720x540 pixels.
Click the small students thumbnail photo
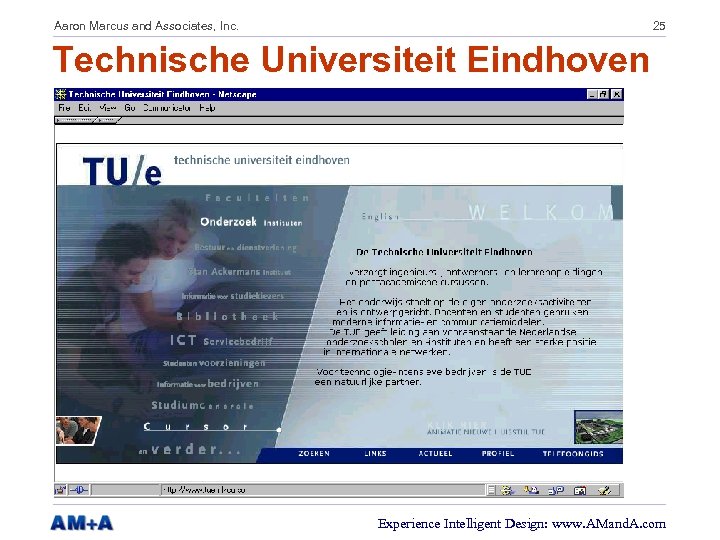pos(78,431)
